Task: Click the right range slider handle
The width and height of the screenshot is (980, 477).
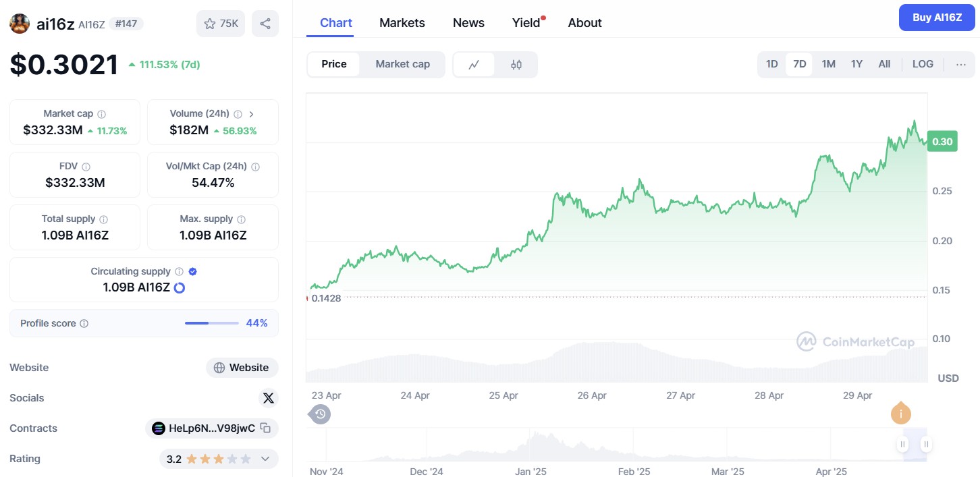Action: (926, 444)
